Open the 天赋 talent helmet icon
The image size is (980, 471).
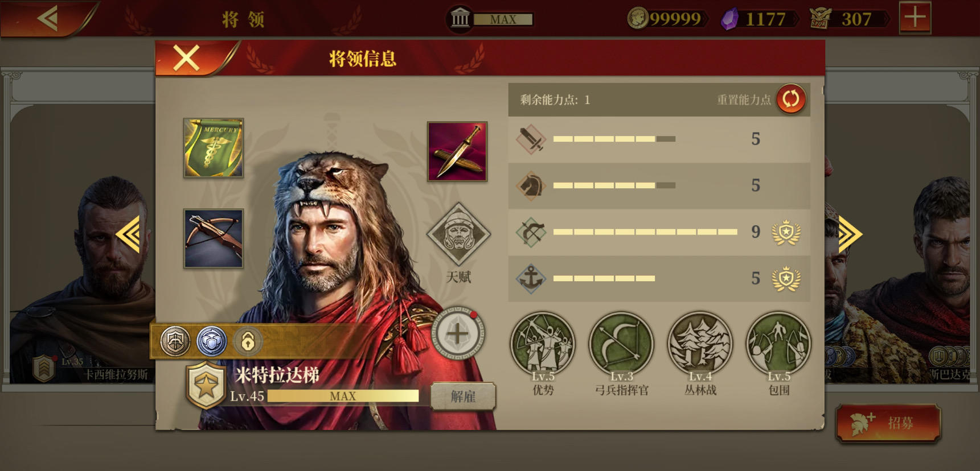tap(458, 234)
